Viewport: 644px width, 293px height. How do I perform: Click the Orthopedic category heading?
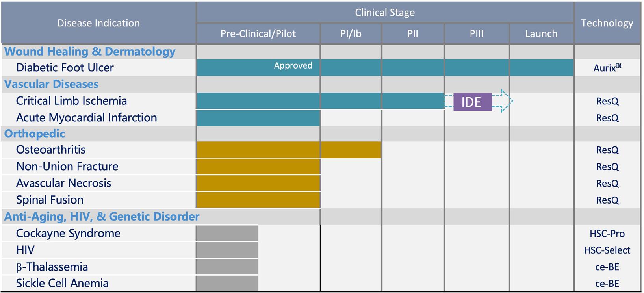click(35, 134)
